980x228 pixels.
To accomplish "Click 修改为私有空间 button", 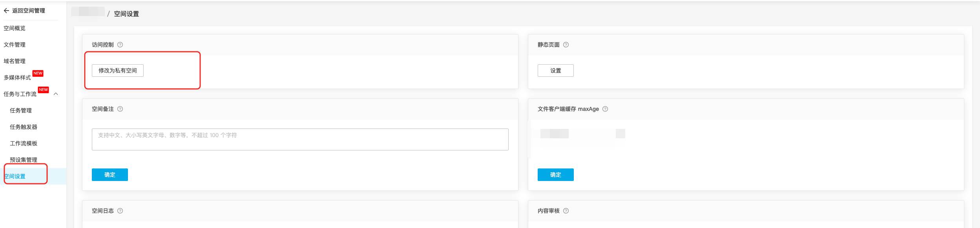I will pos(118,71).
